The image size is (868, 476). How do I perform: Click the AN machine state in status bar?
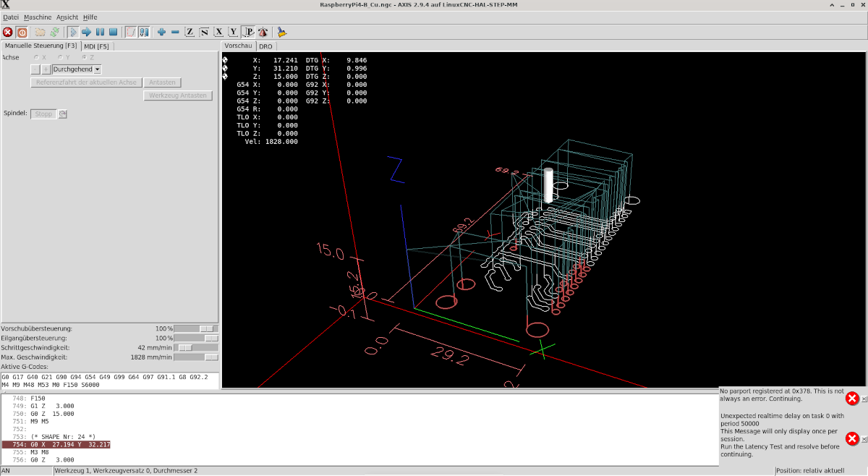pyautogui.click(x=27, y=471)
